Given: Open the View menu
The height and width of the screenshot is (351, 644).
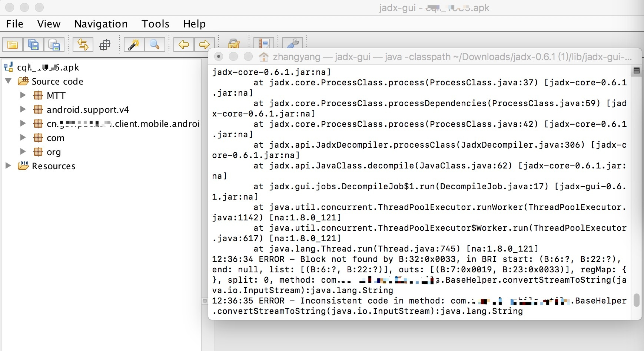Looking at the screenshot, I should [x=49, y=24].
